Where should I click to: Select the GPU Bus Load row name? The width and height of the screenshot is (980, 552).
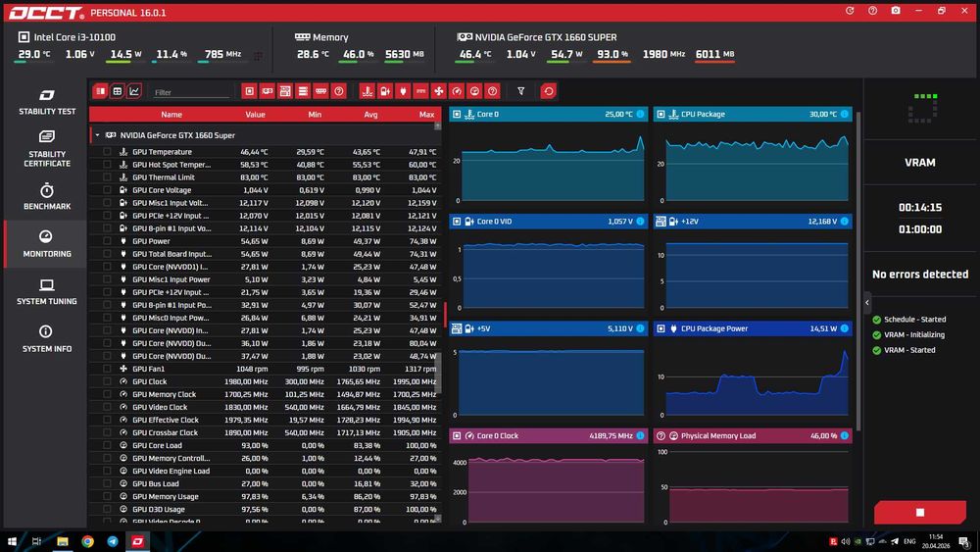click(x=156, y=484)
